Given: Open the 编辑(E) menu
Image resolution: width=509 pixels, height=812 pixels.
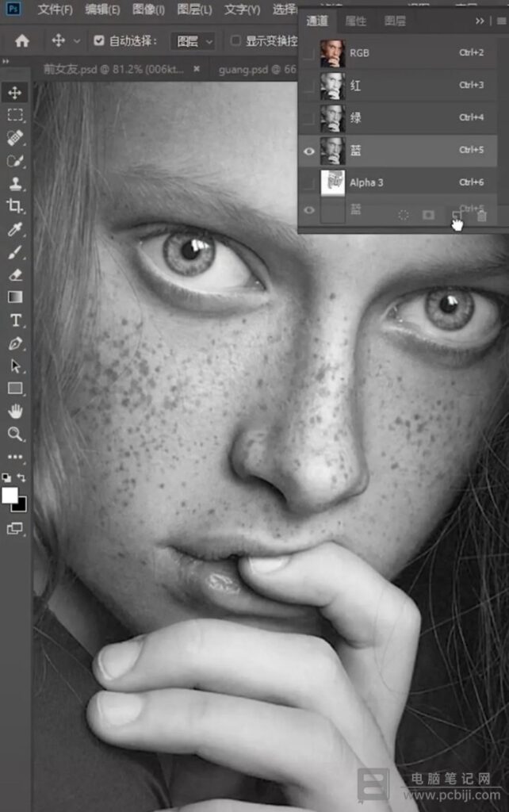Looking at the screenshot, I should [x=102, y=10].
